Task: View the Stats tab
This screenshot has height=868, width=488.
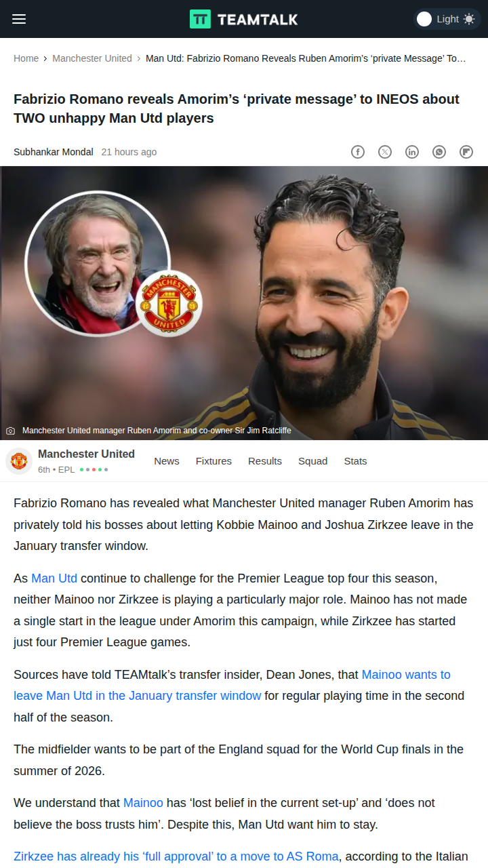Action: coord(355,461)
